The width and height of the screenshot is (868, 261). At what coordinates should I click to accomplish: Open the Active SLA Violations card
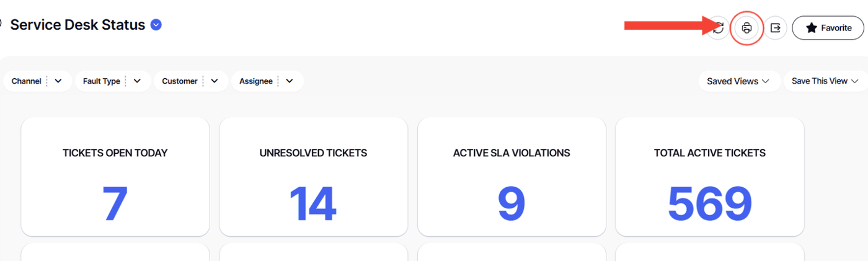[x=511, y=177]
